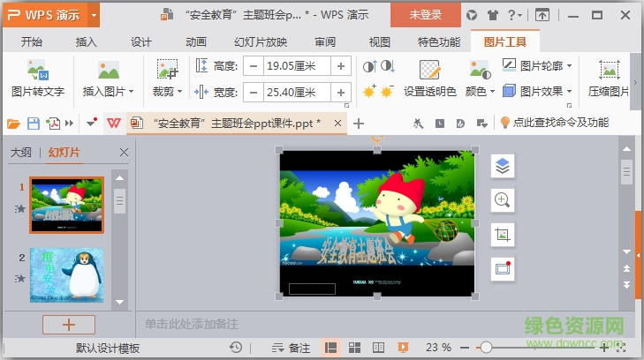Click 设置透明色 set transparent color

coord(429,79)
